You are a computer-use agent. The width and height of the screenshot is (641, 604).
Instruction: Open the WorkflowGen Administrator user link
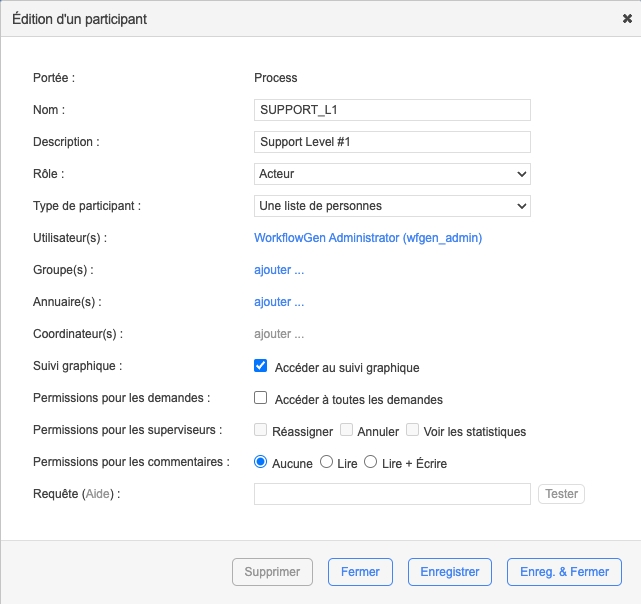[369, 238]
